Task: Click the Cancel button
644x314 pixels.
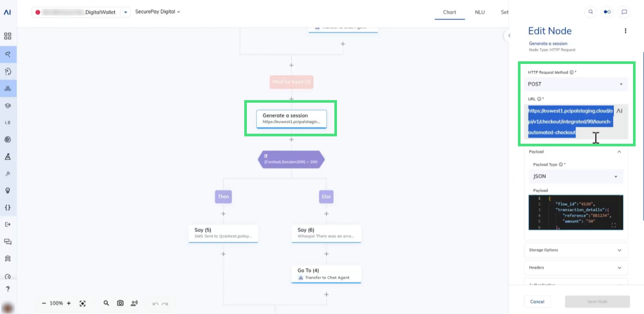Action: pos(537,302)
